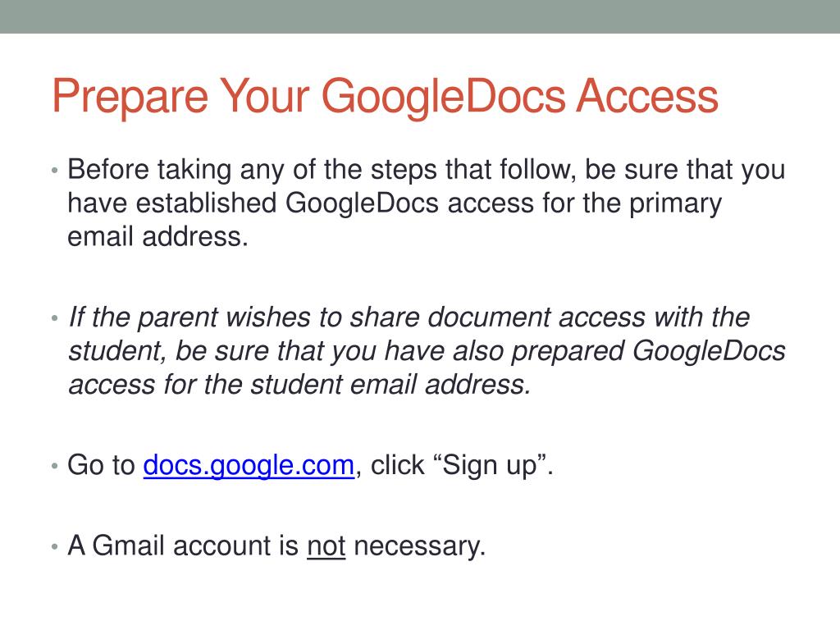The width and height of the screenshot is (840, 630).
Task: Click the underlined word "not"
Action: click(326, 546)
